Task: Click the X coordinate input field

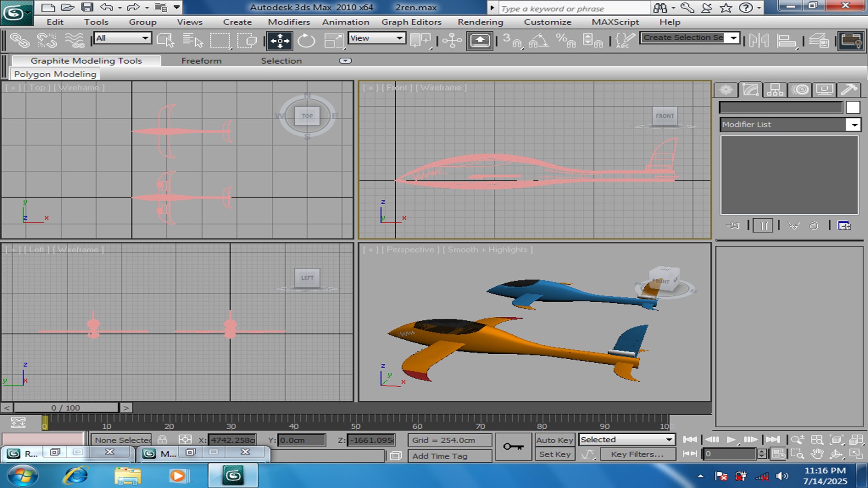Action: (x=232, y=440)
